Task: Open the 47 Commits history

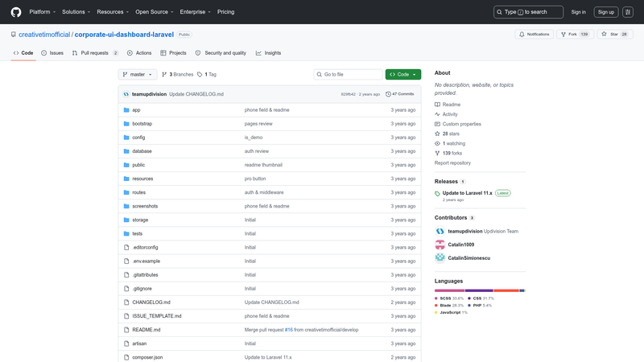Action: pos(399,94)
